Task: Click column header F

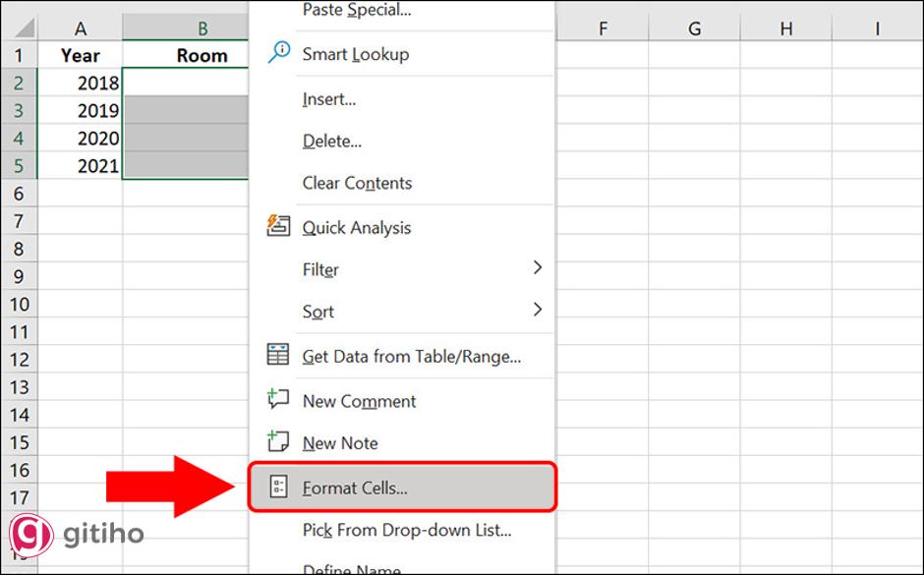Action: click(603, 28)
